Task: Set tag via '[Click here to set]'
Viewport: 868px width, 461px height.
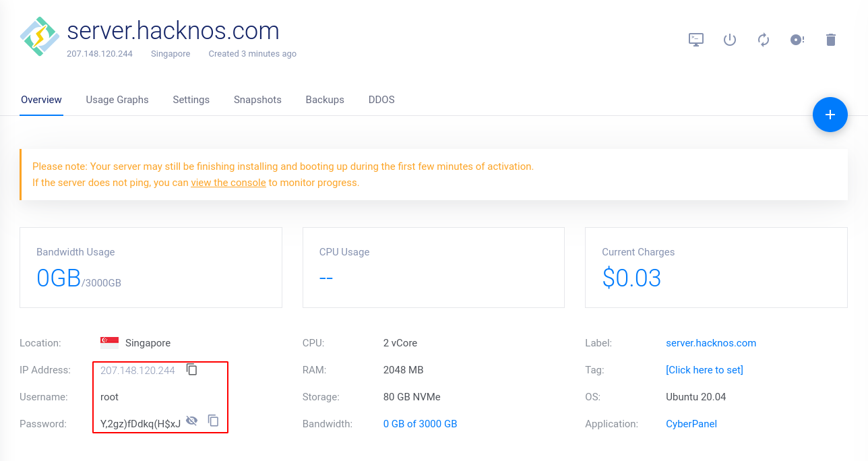Action: 704,370
